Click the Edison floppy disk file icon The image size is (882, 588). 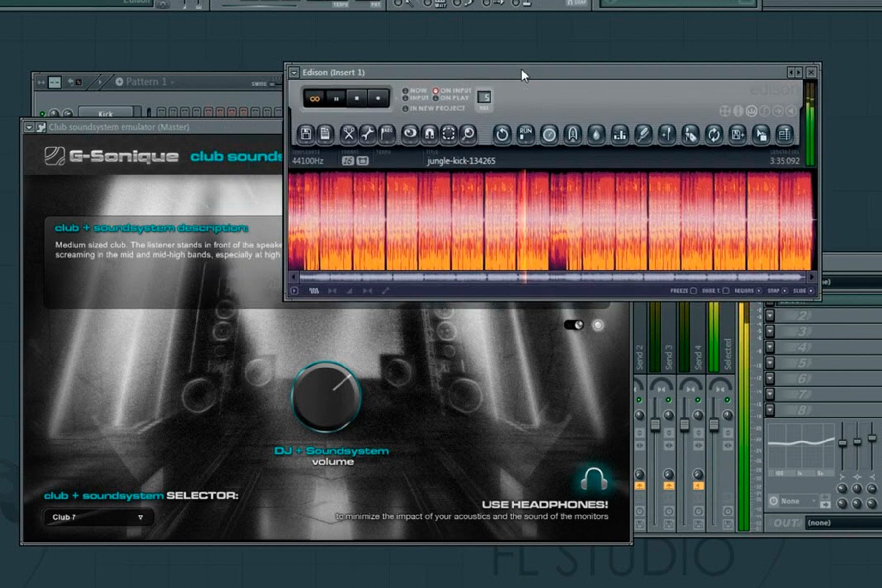(x=306, y=134)
